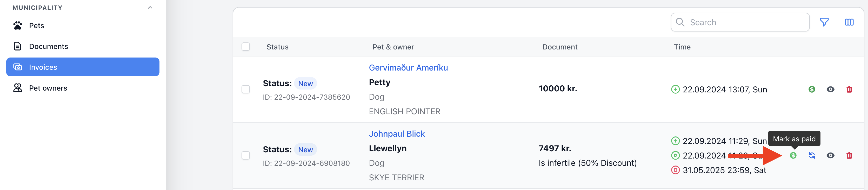Viewport: 868px width, 190px height.
Task: Delete the Llewellyn invoice with trash icon
Action: (849, 156)
